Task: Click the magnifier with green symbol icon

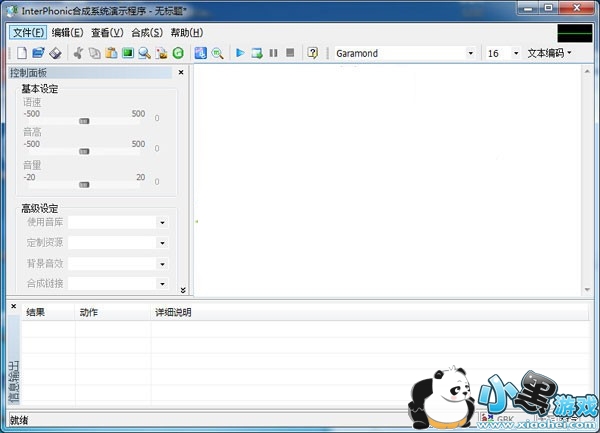Action: click(217, 53)
